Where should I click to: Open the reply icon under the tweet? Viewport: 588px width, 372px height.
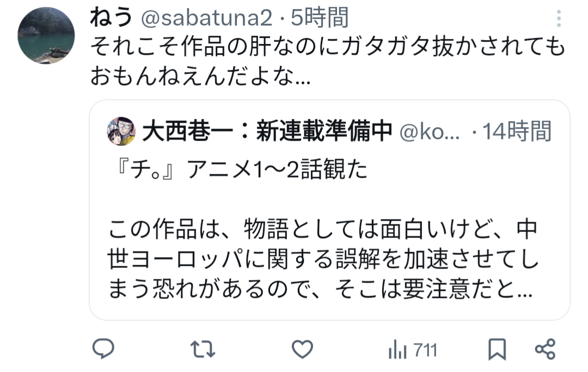(x=103, y=349)
